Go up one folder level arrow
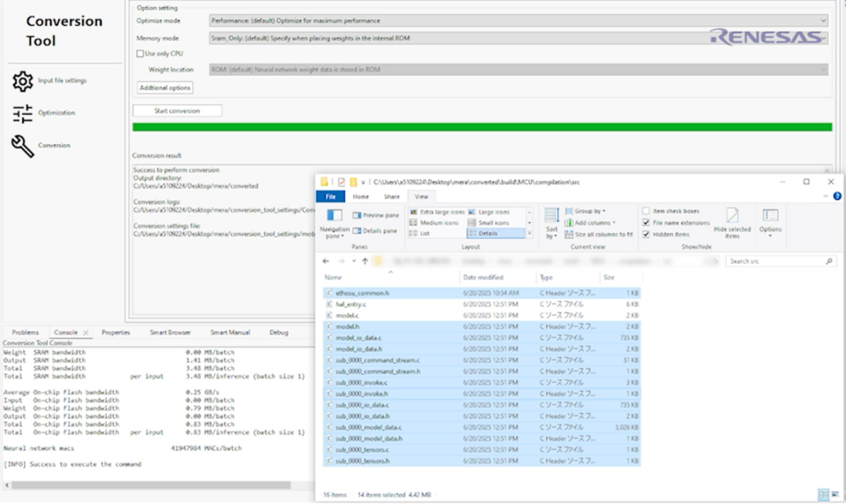The width and height of the screenshot is (846, 504). [x=365, y=261]
